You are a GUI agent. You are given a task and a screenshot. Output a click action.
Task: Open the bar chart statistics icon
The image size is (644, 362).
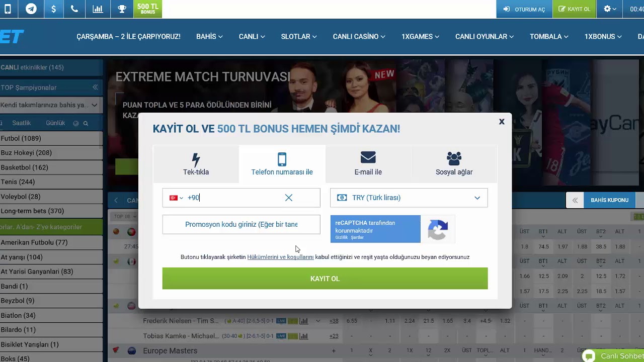pos(98,9)
